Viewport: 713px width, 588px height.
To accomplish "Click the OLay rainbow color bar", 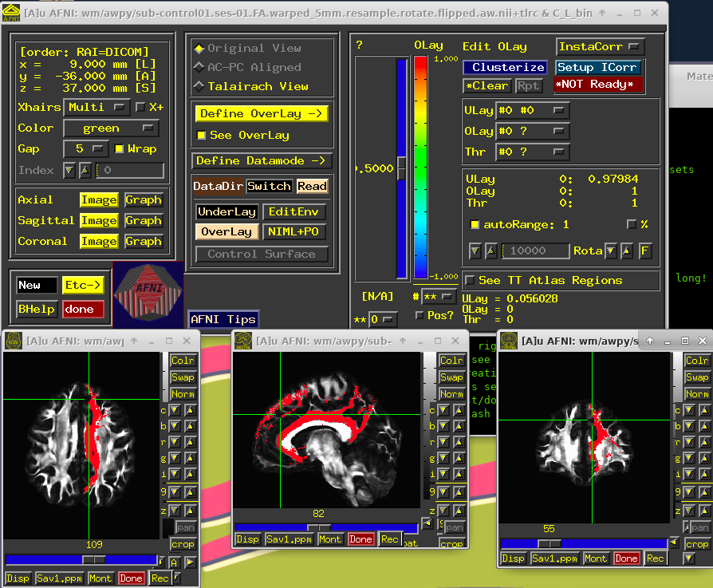I will 420,167.
